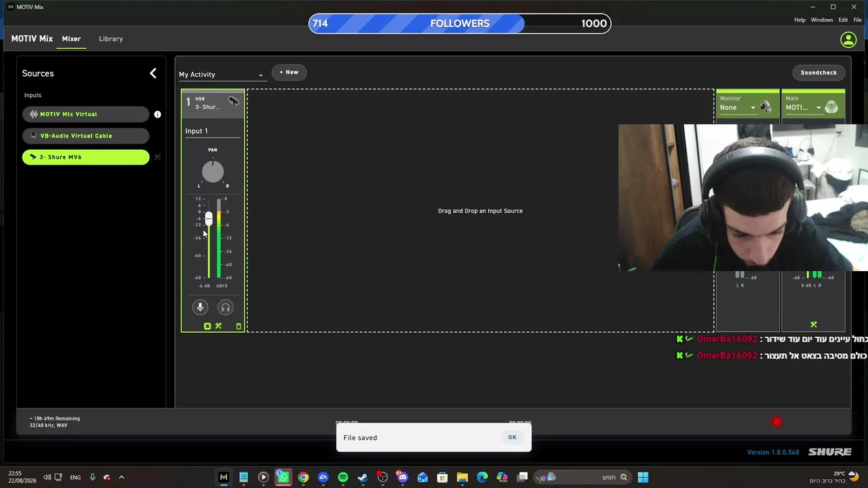This screenshot has height=488, width=868.
Task: Open info for MOTIV Mix Virtual source
Action: pos(157,115)
